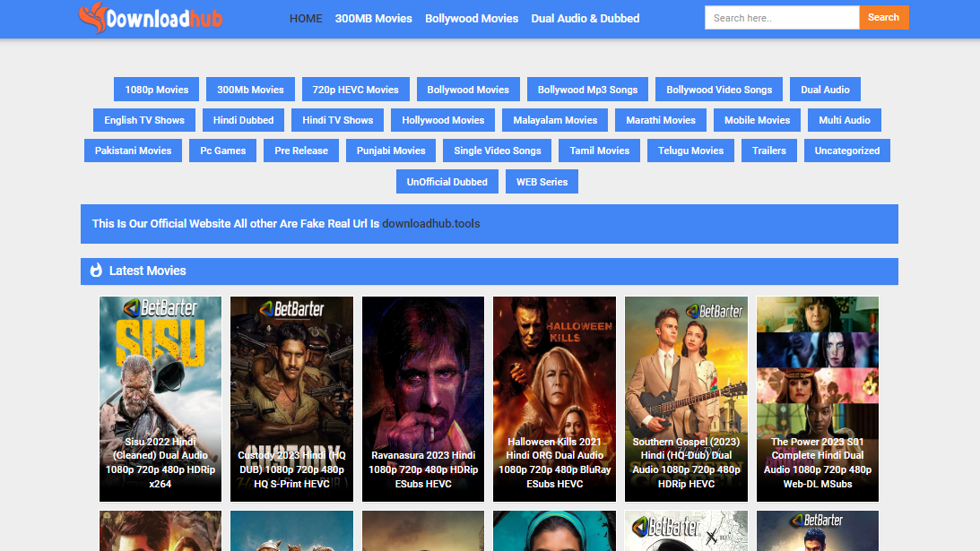This screenshot has width=980, height=551.
Task: Click the orange Search button
Action: click(884, 18)
